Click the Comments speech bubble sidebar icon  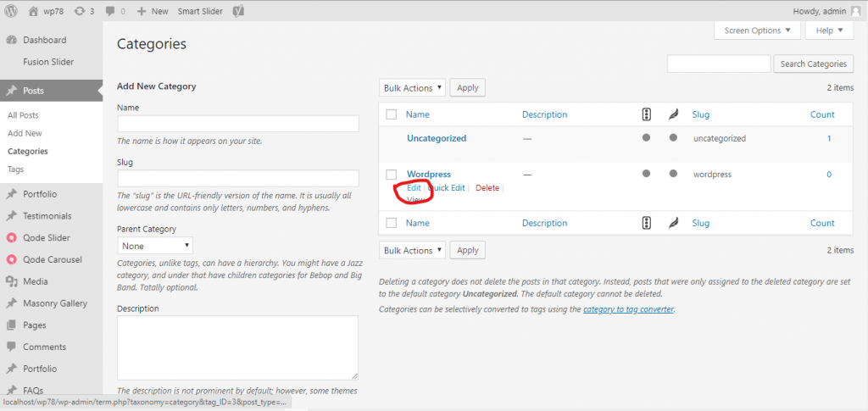pyautogui.click(x=12, y=347)
